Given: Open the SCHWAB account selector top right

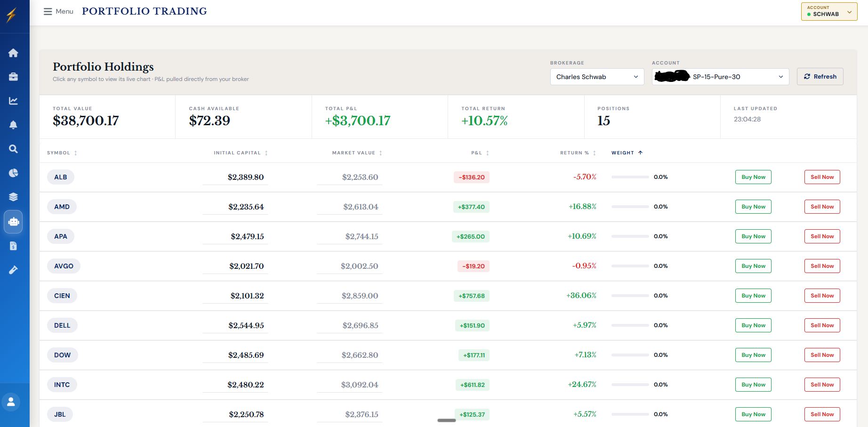Looking at the screenshot, I should click(828, 11).
